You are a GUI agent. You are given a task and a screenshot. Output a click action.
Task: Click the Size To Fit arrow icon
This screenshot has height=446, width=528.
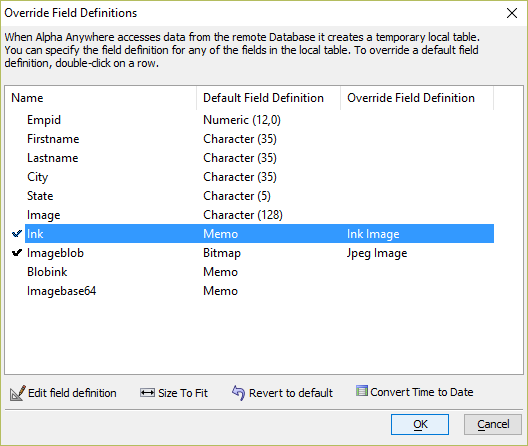pos(147,393)
